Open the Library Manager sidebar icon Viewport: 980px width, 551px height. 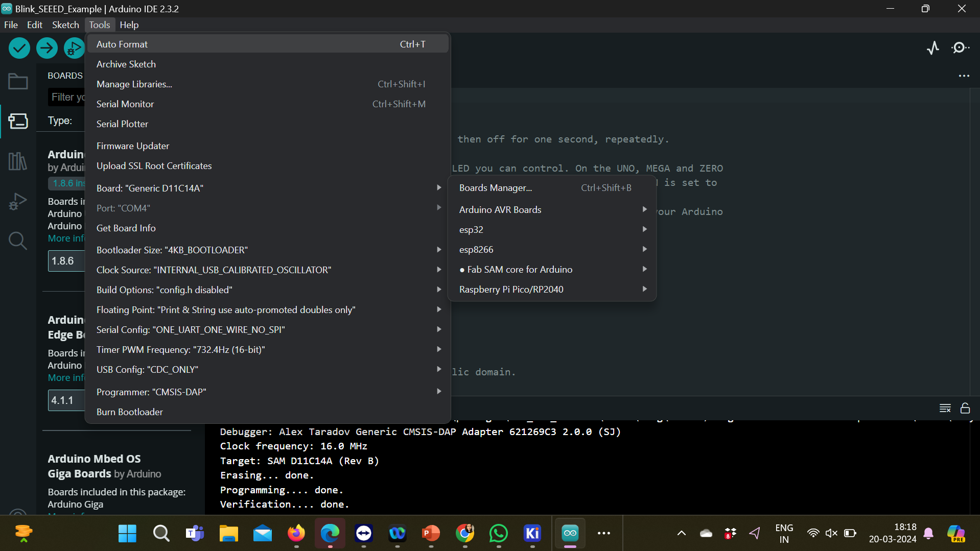[x=18, y=161]
